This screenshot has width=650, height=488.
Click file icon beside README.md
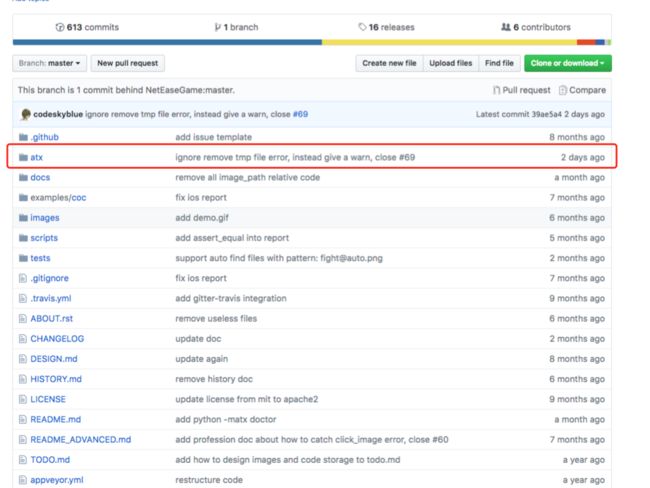click(x=23, y=420)
